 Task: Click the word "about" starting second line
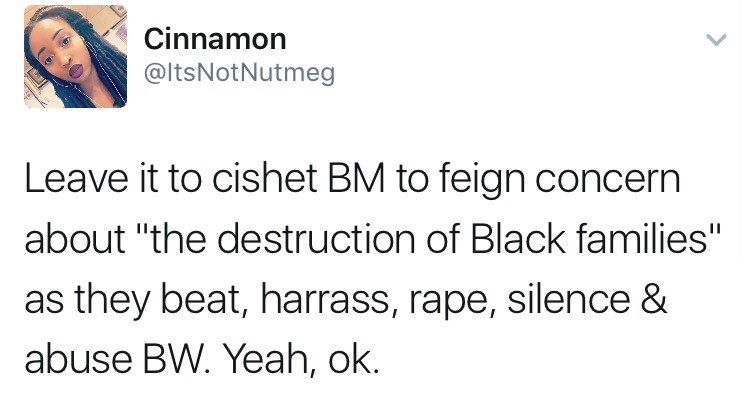point(75,239)
